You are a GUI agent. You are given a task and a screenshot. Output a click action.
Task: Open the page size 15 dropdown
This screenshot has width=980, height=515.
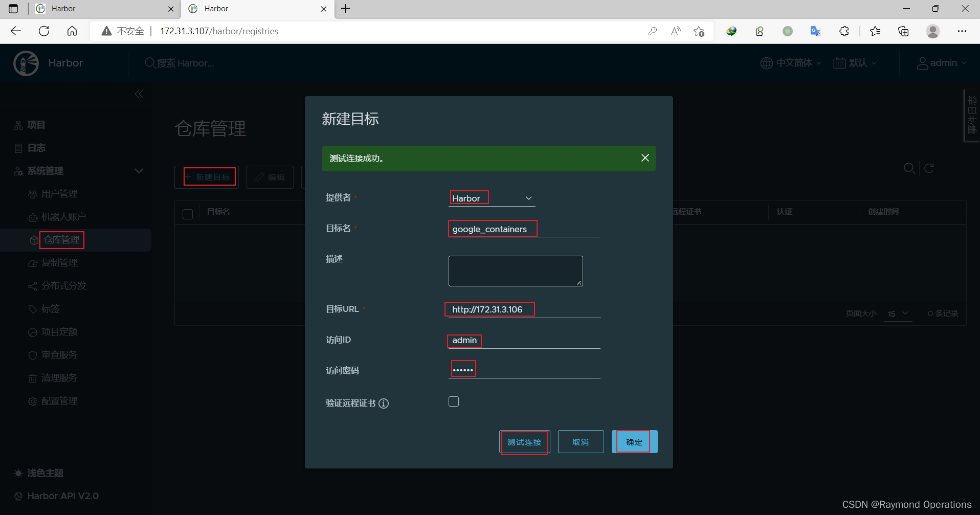tap(898, 314)
